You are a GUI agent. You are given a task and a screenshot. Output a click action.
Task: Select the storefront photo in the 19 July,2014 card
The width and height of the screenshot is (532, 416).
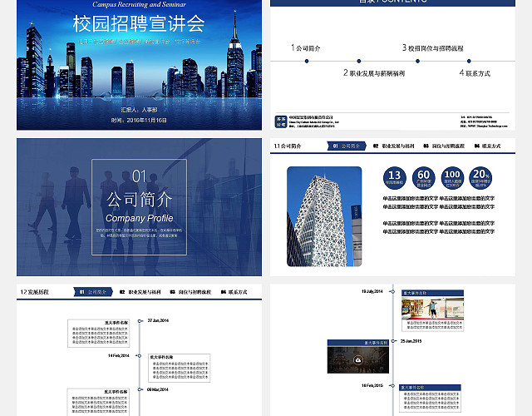coord(432,308)
